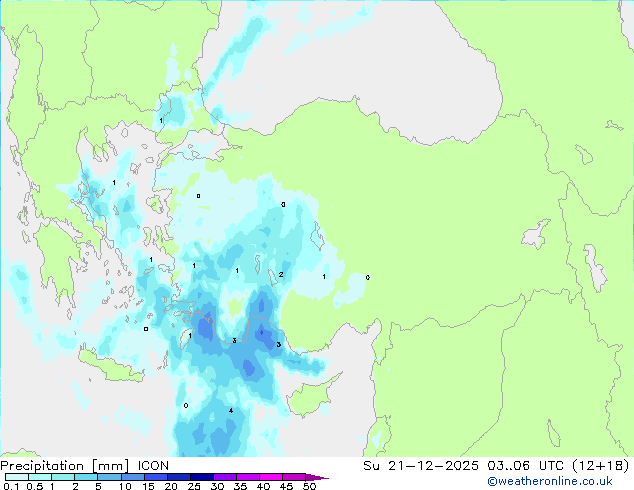Click the '5' legend scale label
Screen dimensions: 634x490
pyautogui.click(x=98, y=486)
